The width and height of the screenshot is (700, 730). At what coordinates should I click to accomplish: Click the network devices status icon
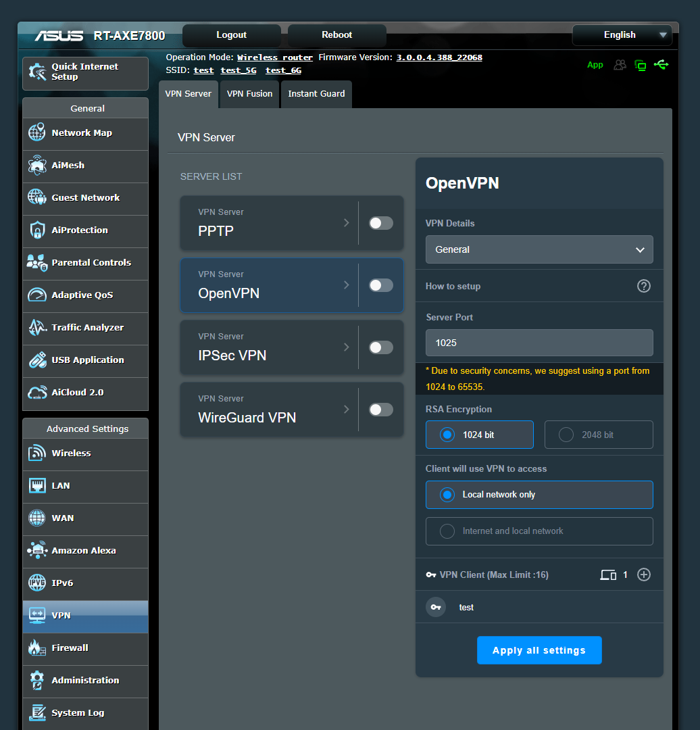tap(641, 65)
